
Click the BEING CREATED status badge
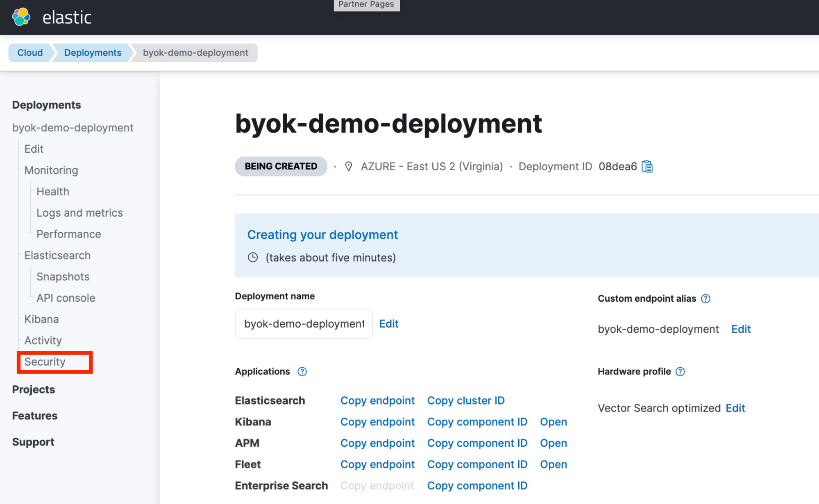click(281, 166)
